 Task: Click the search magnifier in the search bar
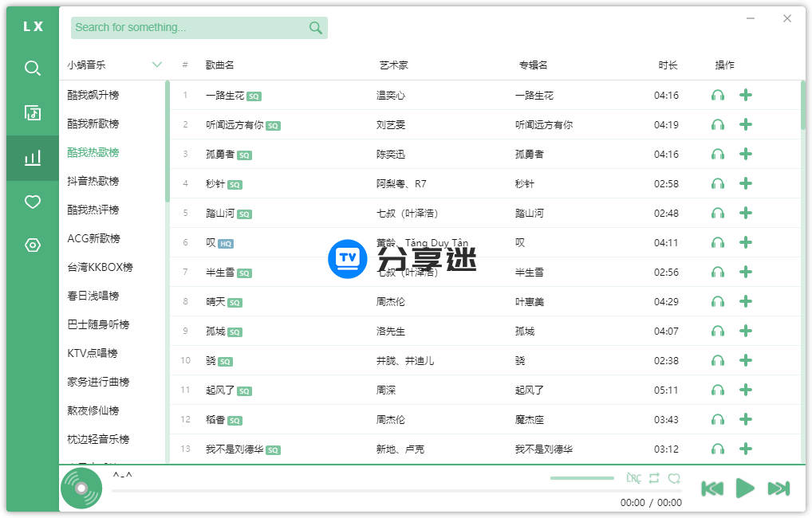(315, 27)
